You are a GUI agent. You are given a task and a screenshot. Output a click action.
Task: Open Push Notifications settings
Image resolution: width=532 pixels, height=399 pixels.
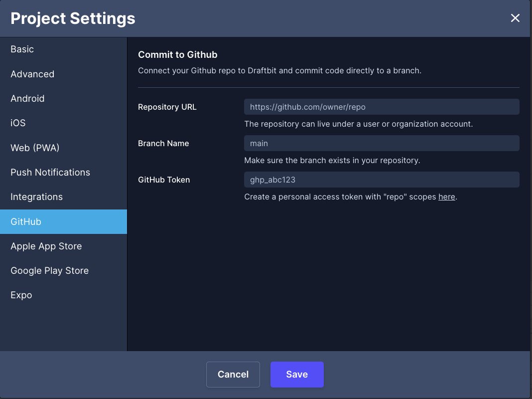pyautogui.click(x=63, y=172)
